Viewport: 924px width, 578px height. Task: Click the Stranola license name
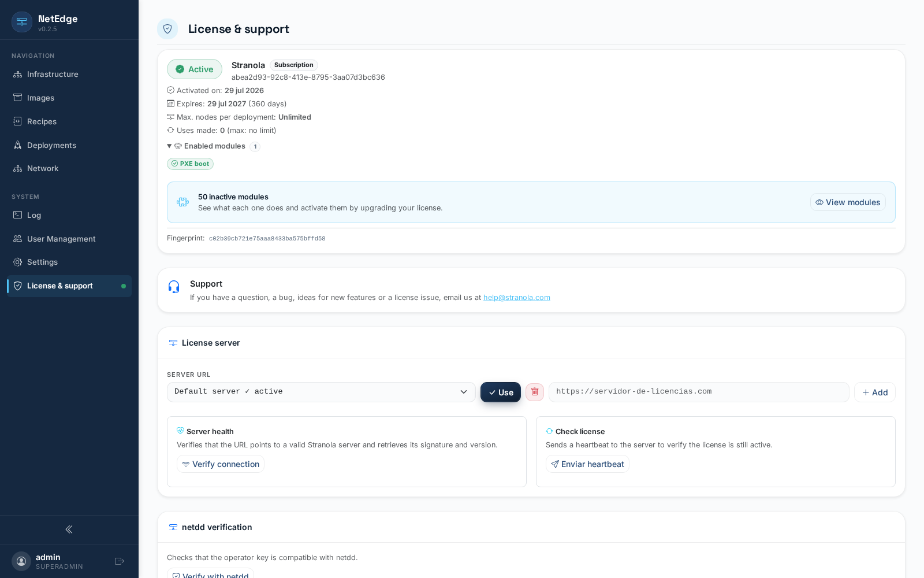pyautogui.click(x=248, y=65)
